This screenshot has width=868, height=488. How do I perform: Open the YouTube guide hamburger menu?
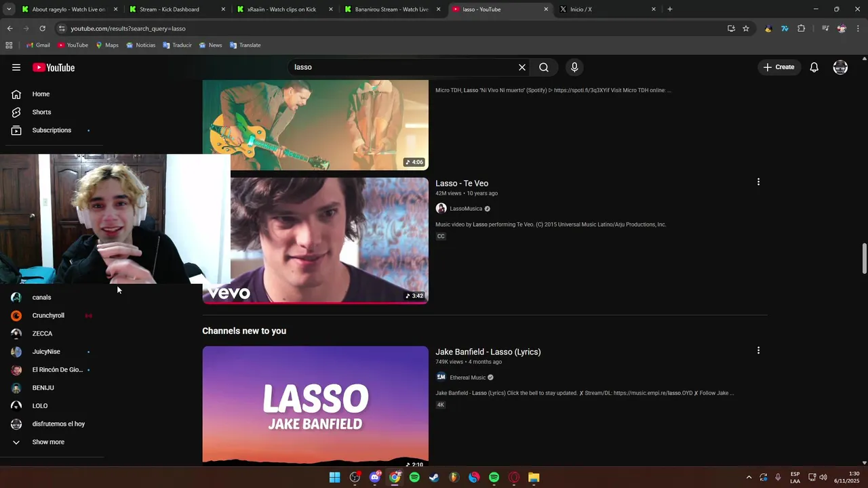point(16,67)
